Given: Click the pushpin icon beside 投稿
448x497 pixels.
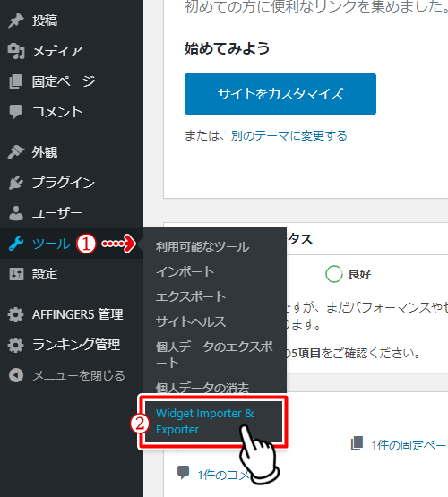Looking at the screenshot, I should click(16, 21).
